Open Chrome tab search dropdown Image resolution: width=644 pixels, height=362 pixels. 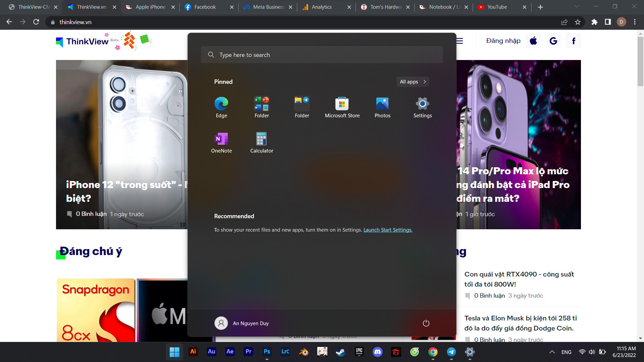tap(577, 6)
